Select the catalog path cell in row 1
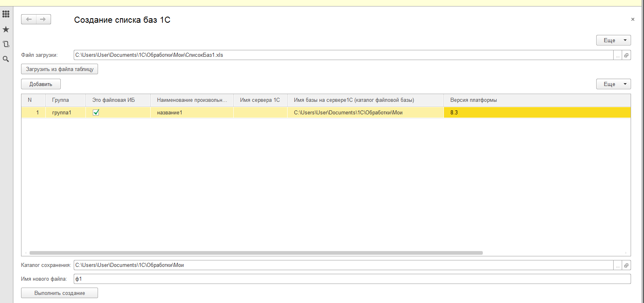This screenshot has width=644, height=303. [x=365, y=112]
